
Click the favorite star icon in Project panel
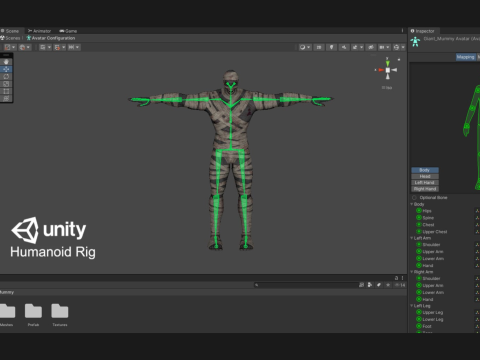pos(388,285)
